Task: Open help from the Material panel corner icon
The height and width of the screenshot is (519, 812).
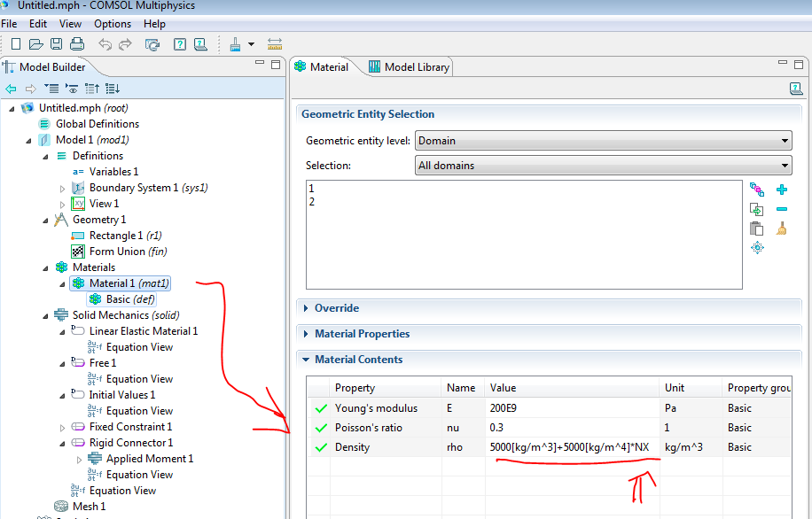Action: (x=796, y=89)
